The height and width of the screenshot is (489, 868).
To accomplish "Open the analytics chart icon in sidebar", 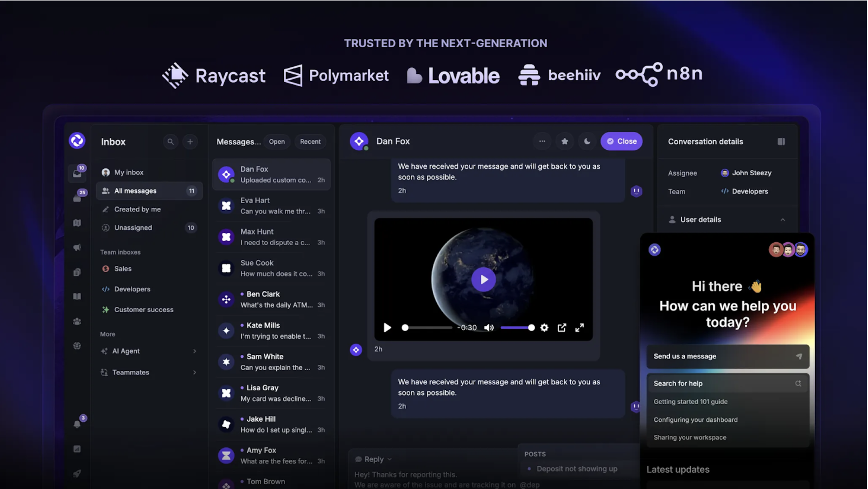I will [x=77, y=449].
